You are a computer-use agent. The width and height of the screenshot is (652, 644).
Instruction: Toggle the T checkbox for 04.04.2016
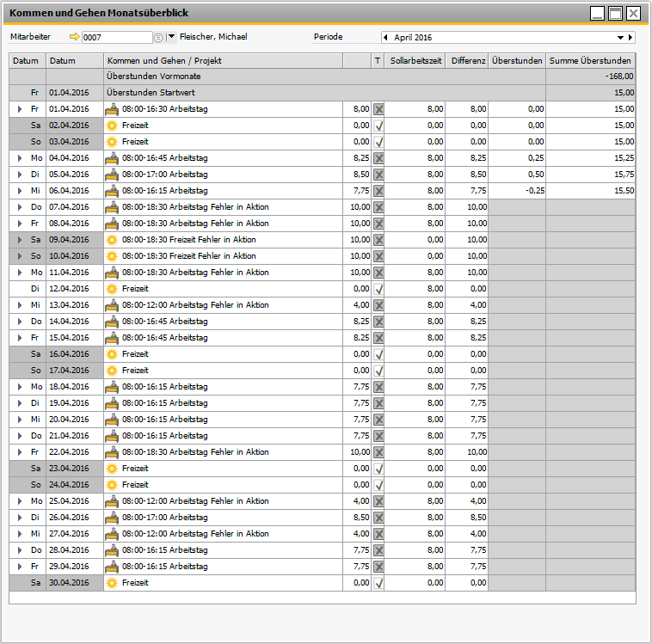pyautogui.click(x=378, y=158)
